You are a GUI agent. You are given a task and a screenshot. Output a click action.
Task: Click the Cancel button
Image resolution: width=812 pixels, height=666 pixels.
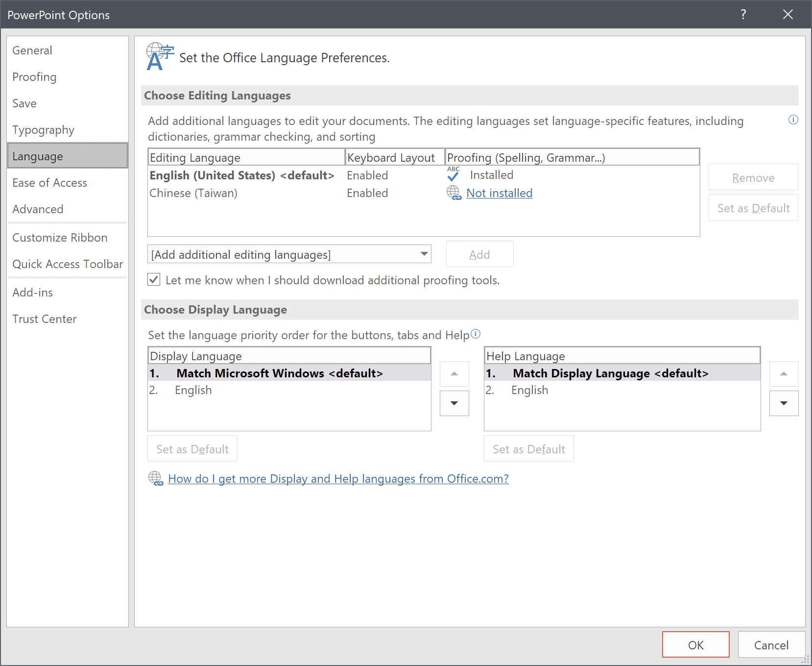pos(771,645)
